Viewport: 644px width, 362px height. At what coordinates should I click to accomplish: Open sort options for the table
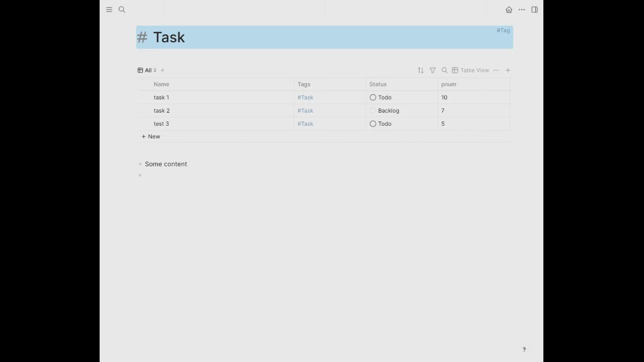(x=421, y=70)
